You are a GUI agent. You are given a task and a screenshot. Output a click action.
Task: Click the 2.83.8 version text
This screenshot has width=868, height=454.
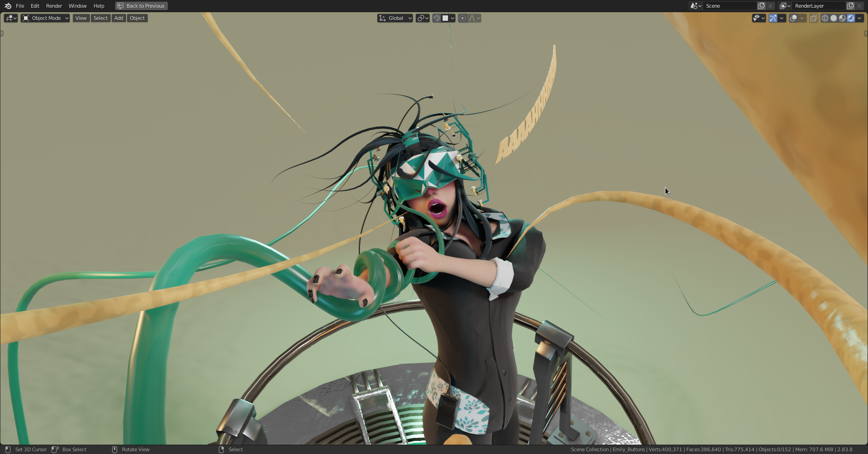[x=844, y=449]
